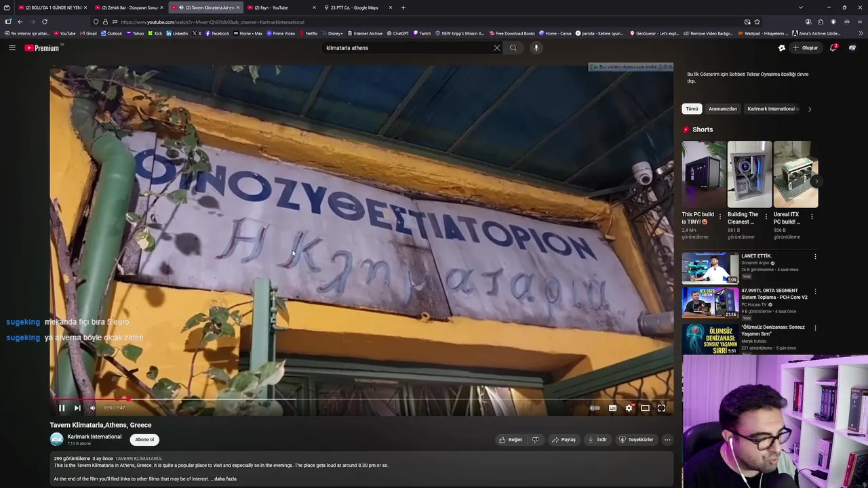868x488 pixels.
Task: Open options for 'Ölümsüz Denizanası' video
Action: click(x=815, y=328)
